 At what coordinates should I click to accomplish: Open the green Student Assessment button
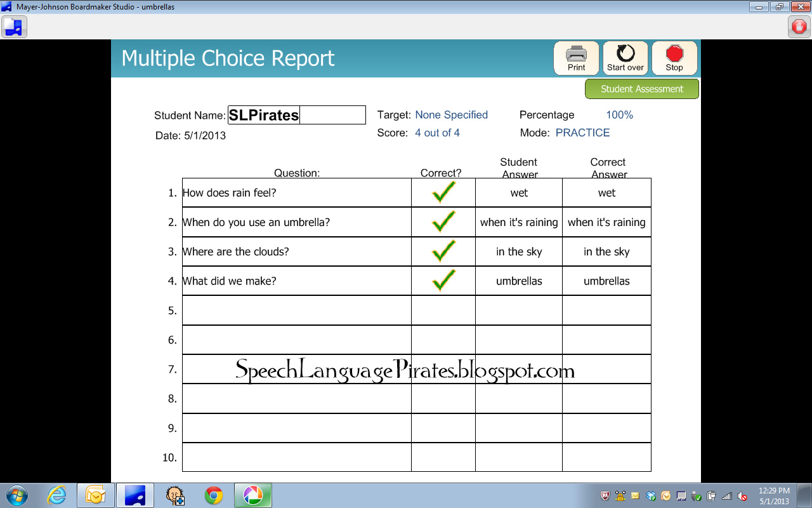coord(641,89)
